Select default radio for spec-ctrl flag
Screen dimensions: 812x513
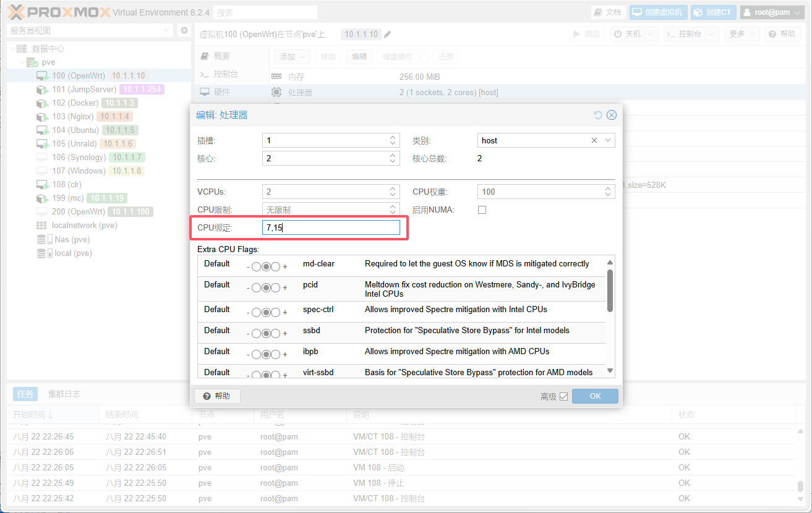click(x=266, y=312)
